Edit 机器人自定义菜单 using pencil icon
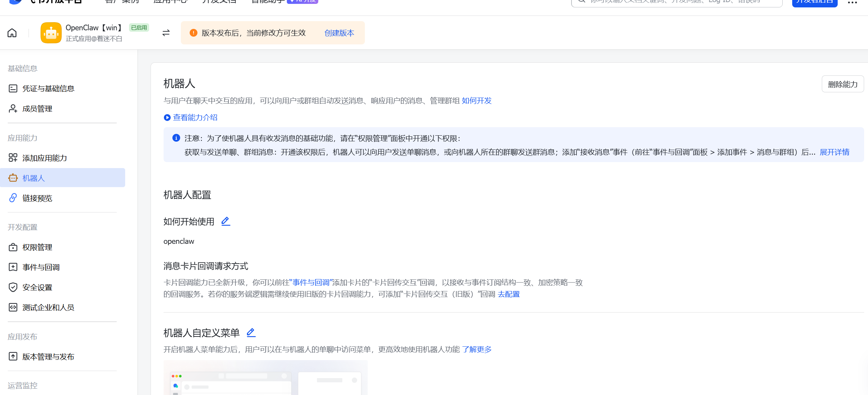868x395 pixels. point(251,332)
